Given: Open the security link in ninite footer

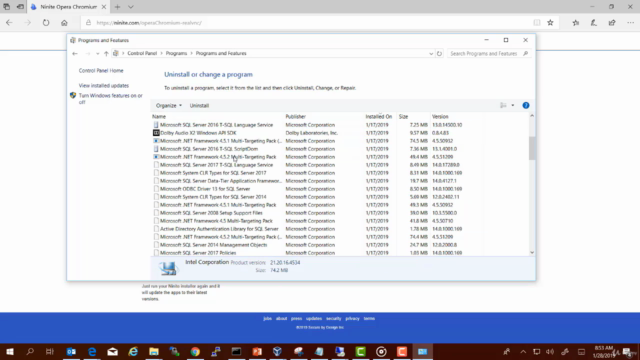Looking at the screenshot, I should click(x=333, y=319).
